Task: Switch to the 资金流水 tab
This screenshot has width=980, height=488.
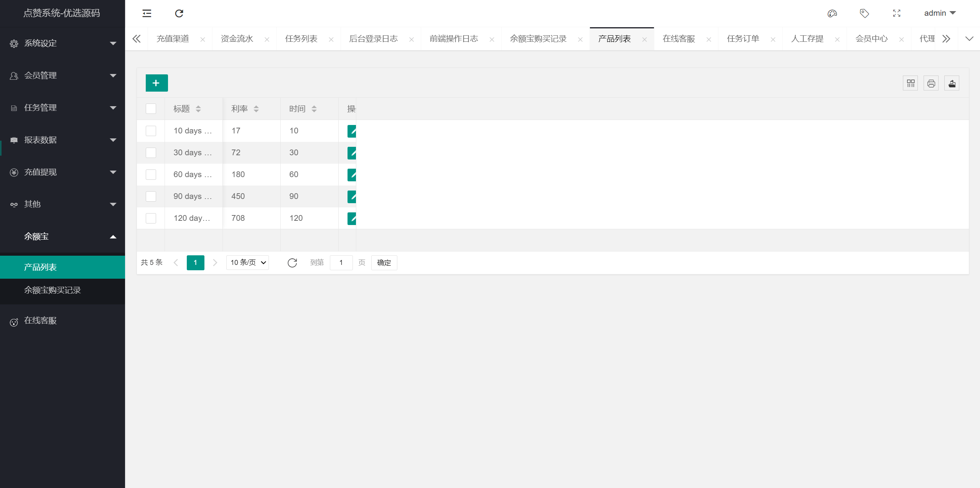Action: pyautogui.click(x=237, y=39)
